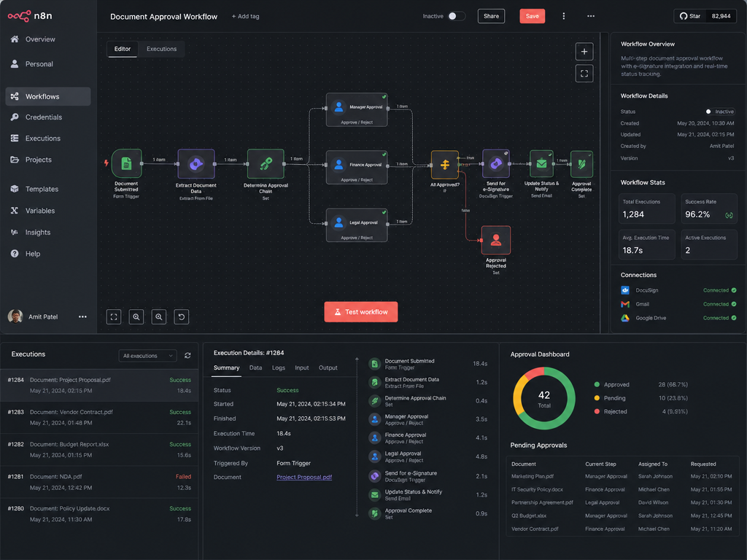Switch to the Editor tab
This screenshot has width=747, height=560.
pos(123,49)
